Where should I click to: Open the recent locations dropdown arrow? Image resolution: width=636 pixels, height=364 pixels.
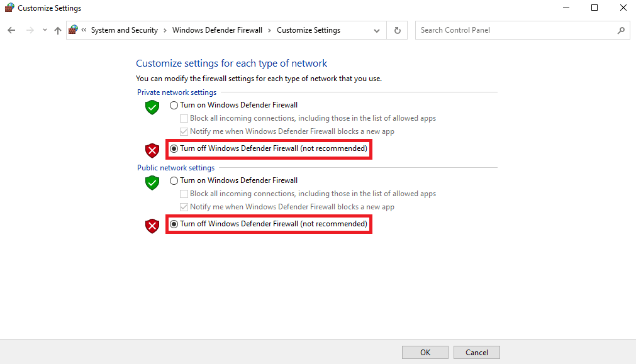coord(45,30)
